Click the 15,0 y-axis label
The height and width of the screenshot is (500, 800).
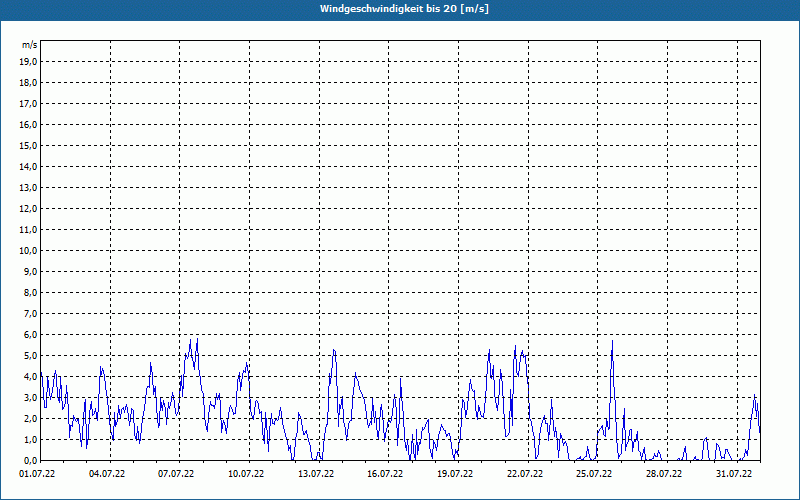click(x=28, y=145)
